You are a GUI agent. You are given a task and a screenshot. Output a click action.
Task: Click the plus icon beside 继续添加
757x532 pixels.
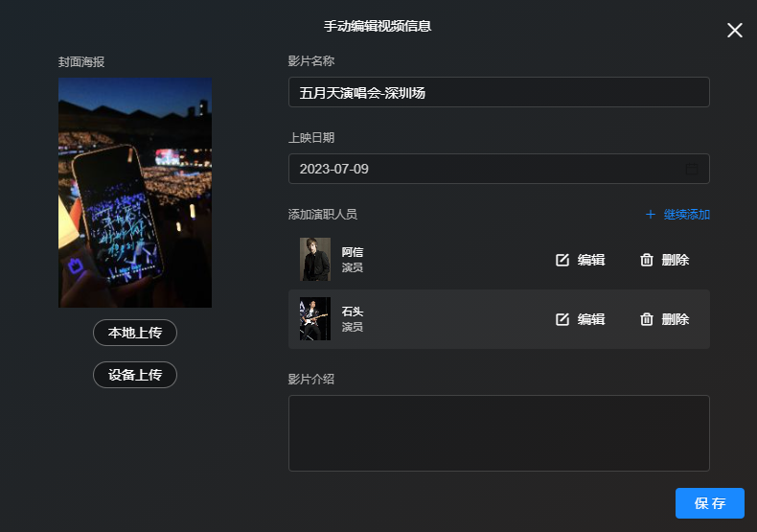(x=651, y=215)
